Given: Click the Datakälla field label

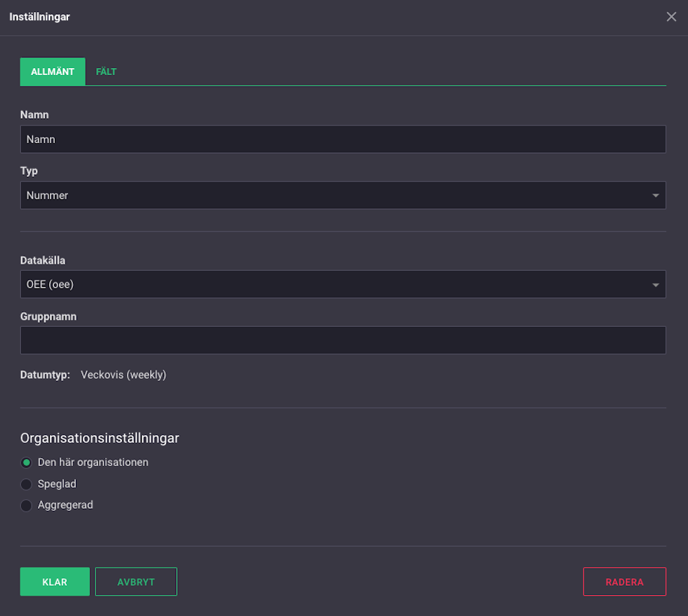Looking at the screenshot, I should click(43, 260).
